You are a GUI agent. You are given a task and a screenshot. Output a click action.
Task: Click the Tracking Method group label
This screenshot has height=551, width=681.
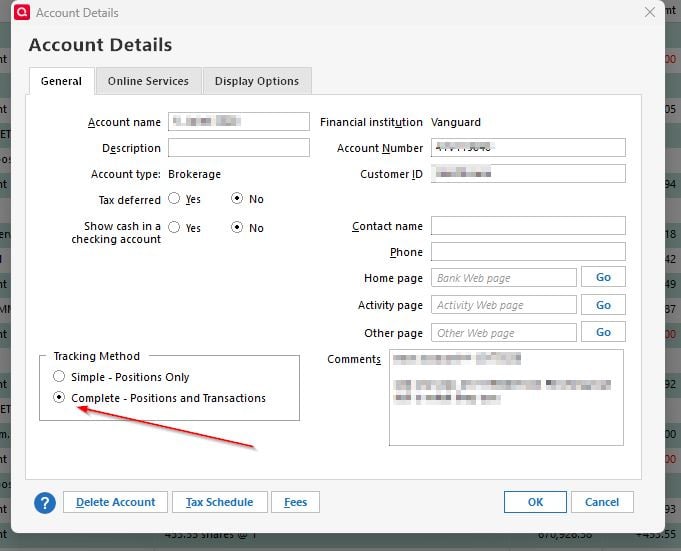(x=97, y=356)
